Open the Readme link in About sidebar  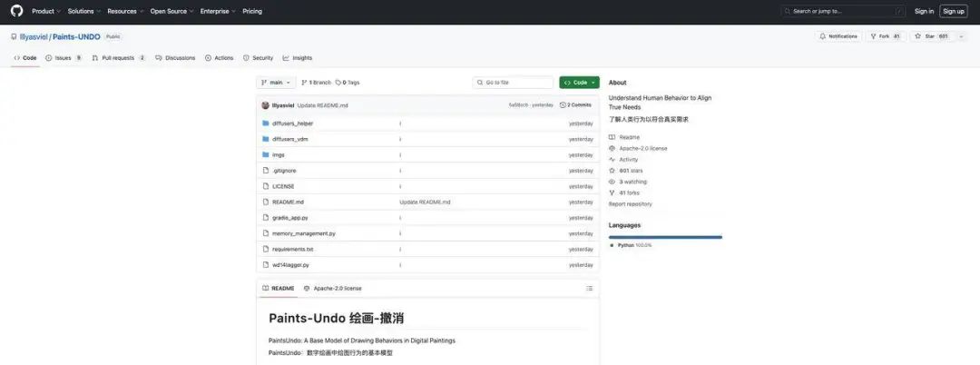pyautogui.click(x=624, y=137)
